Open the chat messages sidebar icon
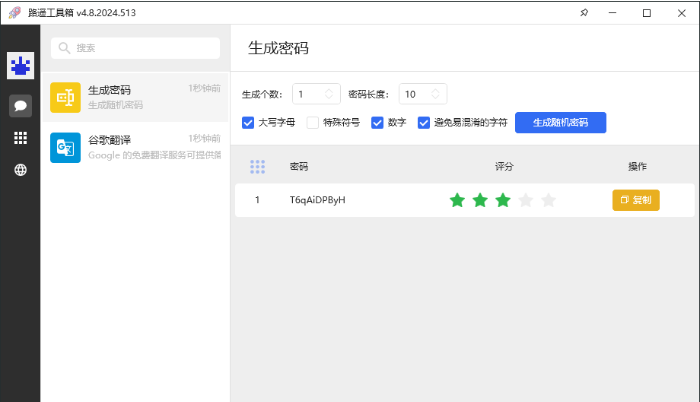 [x=20, y=104]
